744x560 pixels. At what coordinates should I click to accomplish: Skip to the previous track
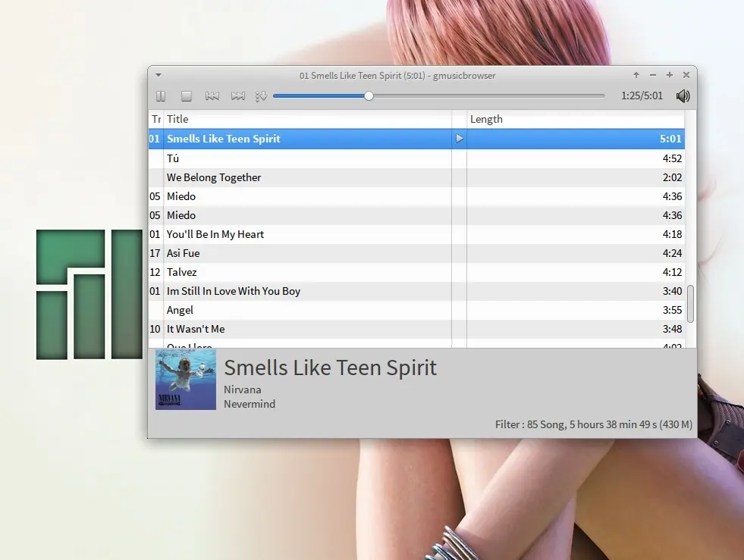pos(212,96)
